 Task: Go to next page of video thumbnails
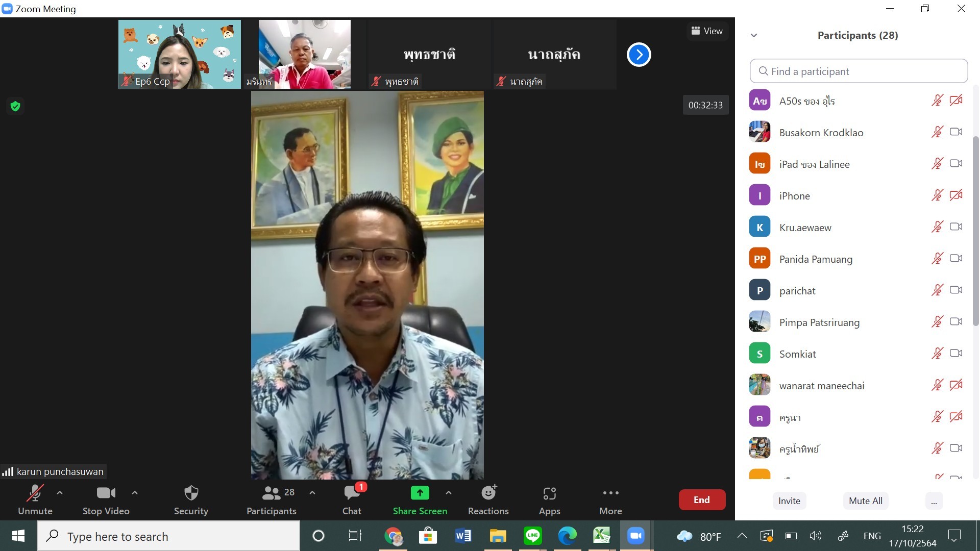pos(639,55)
